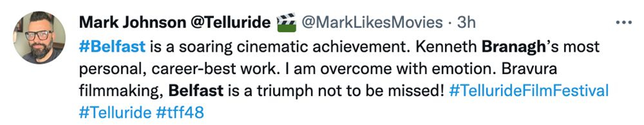The width and height of the screenshot is (644, 125).
Task: Open the #tff48 hashtag
Action: pyautogui.click(x=180, y=112)
